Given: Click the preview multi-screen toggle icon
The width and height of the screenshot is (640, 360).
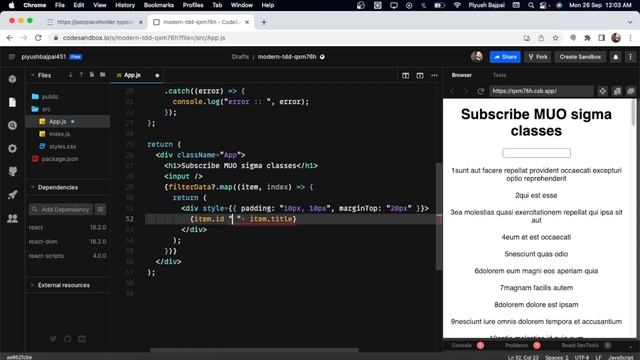Looking at the screenshot, I should 617,91.
